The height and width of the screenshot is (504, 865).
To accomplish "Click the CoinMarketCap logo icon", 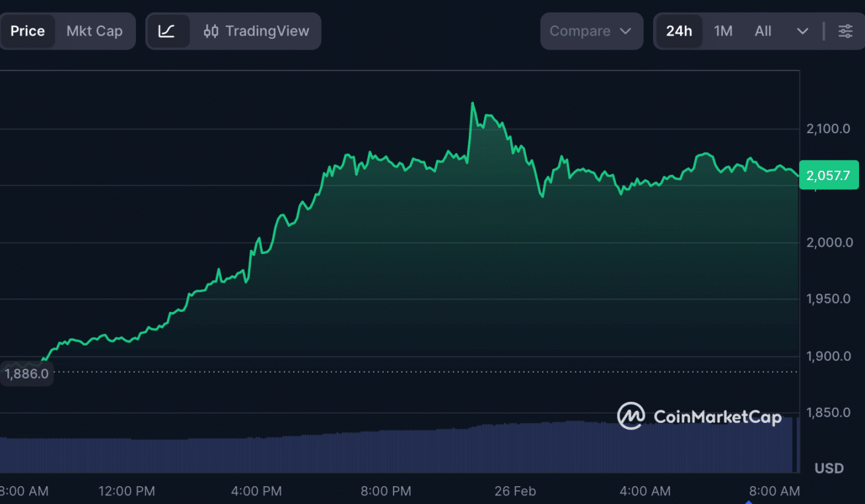I will pyautogui.click(x=631, y=416).
